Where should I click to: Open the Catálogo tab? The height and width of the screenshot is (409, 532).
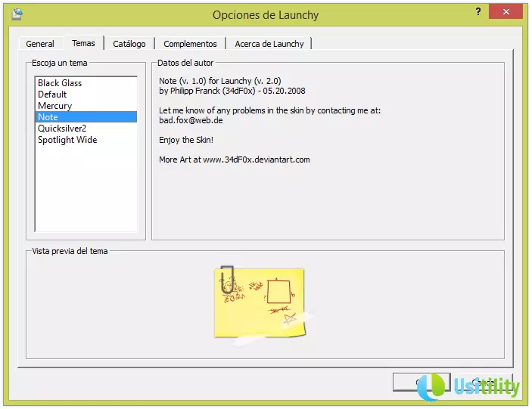[129, 44]
